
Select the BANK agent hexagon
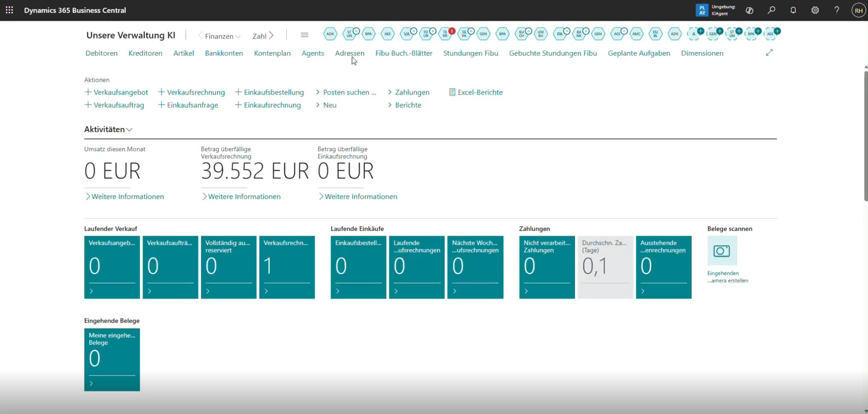pos(580,33)
